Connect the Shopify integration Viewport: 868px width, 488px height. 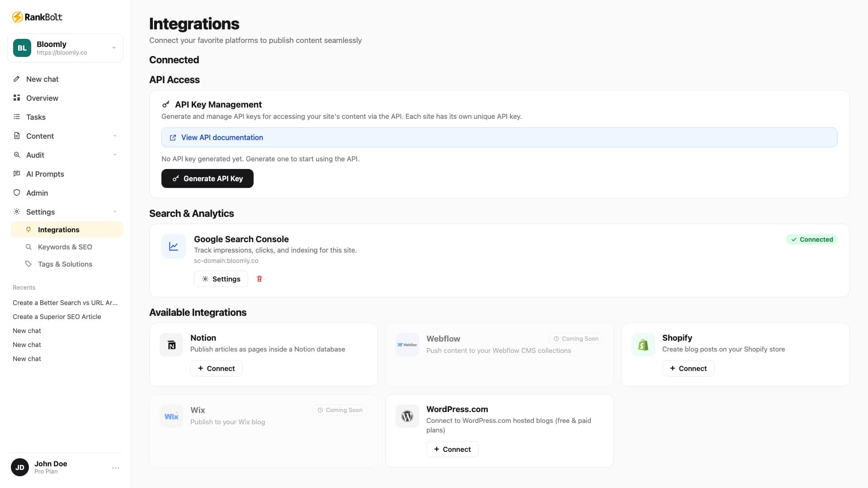689,369
